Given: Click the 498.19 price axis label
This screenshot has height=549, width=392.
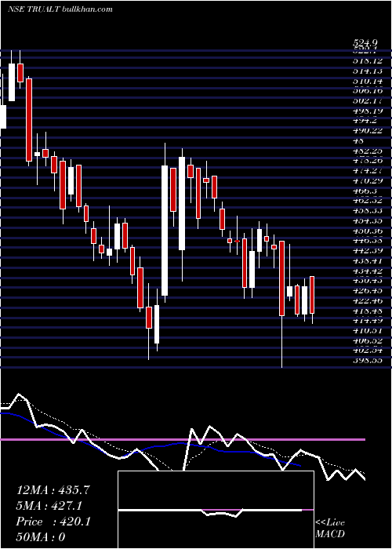Looking at the screenshot, I should click(368, 111).
